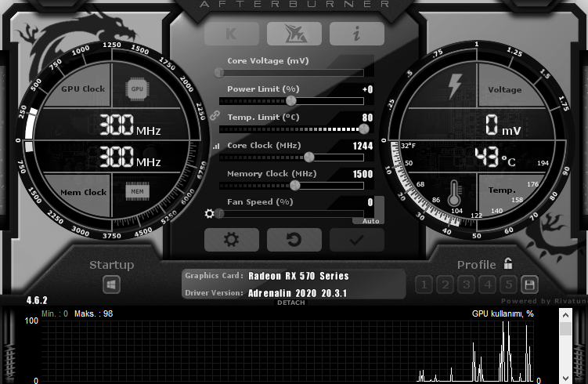Click the Maks. : 98 readout
The image size is (588, 384).
pyautogui.click(x=93, y=313)
